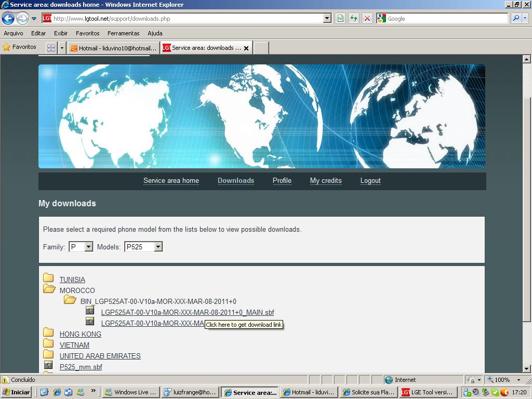Viewport: 532px width, 399px height.
Task: Open the Editar menu
Action: point(38,33)
